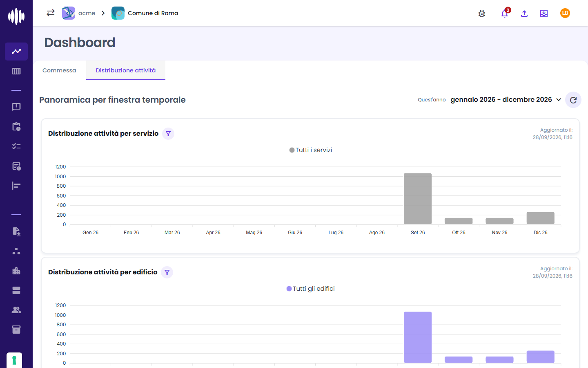588x368 pixels.
Task: Open the stacked rows sidebar icon
Action: point(16,290)
